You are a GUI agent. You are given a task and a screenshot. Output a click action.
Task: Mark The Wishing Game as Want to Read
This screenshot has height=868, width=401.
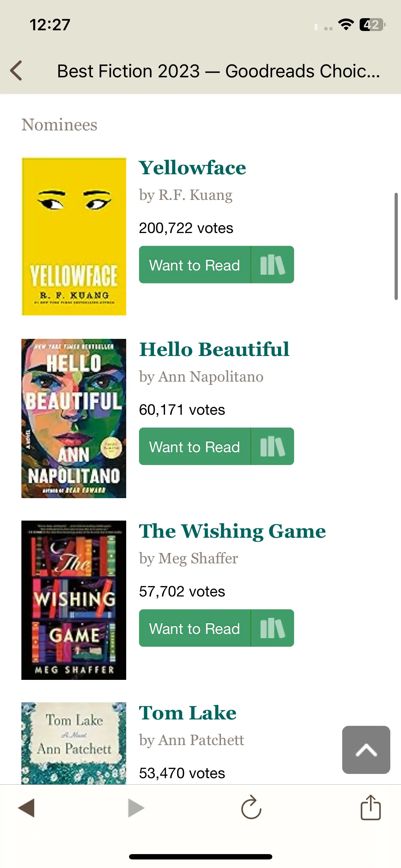[195, 628]
